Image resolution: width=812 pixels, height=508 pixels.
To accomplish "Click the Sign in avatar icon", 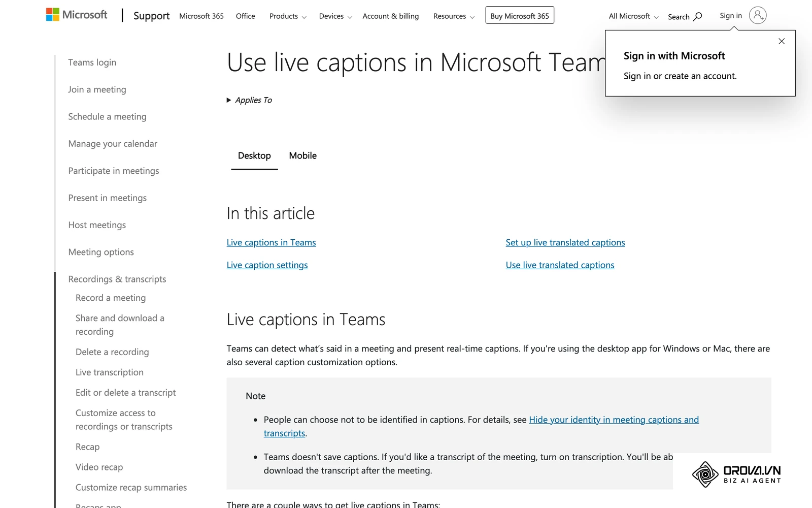I will [x=758, y=16].
